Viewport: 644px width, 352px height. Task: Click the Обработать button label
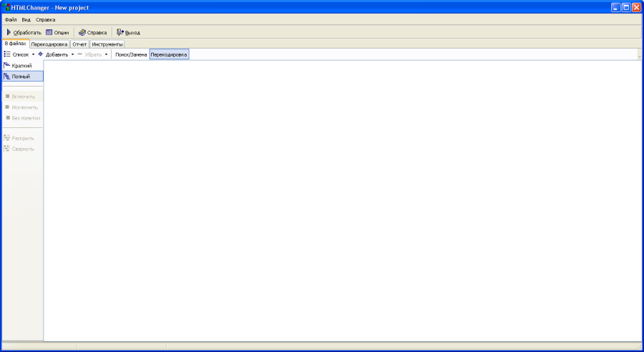coord(27,32)
